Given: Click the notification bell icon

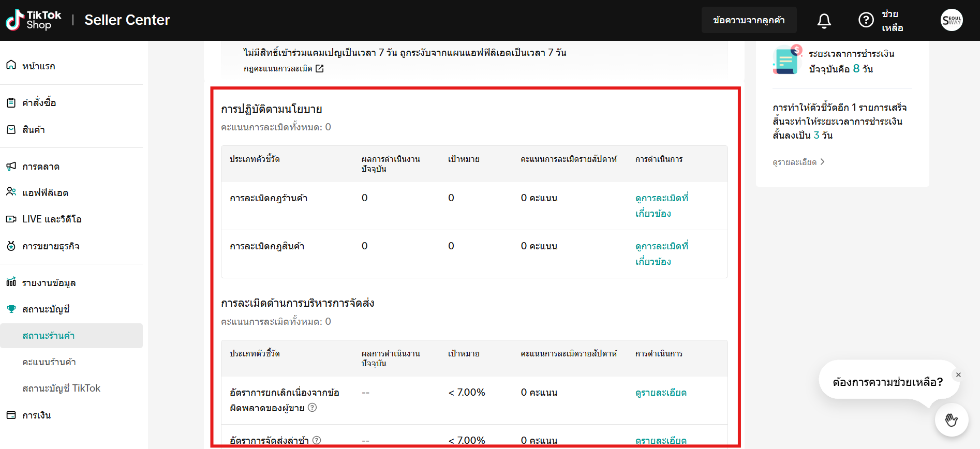Looking at the screenshot, I should pyautogui.click(x=824, y=21).
